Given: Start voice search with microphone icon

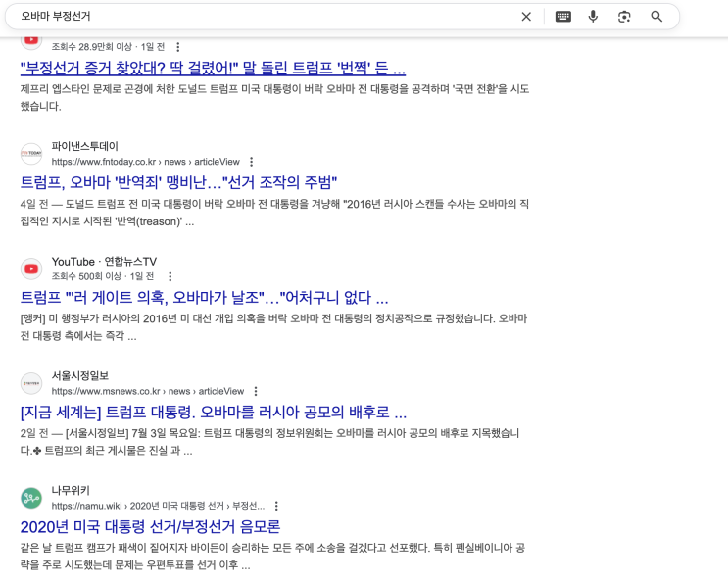Looking at the screenshot, I should 593,17.
